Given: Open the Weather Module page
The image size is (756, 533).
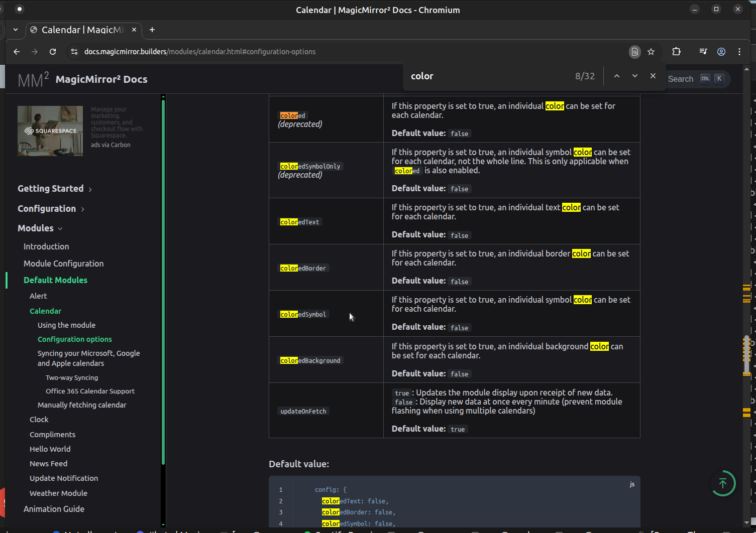Looking at the screenshot, I should coord(58,493).
